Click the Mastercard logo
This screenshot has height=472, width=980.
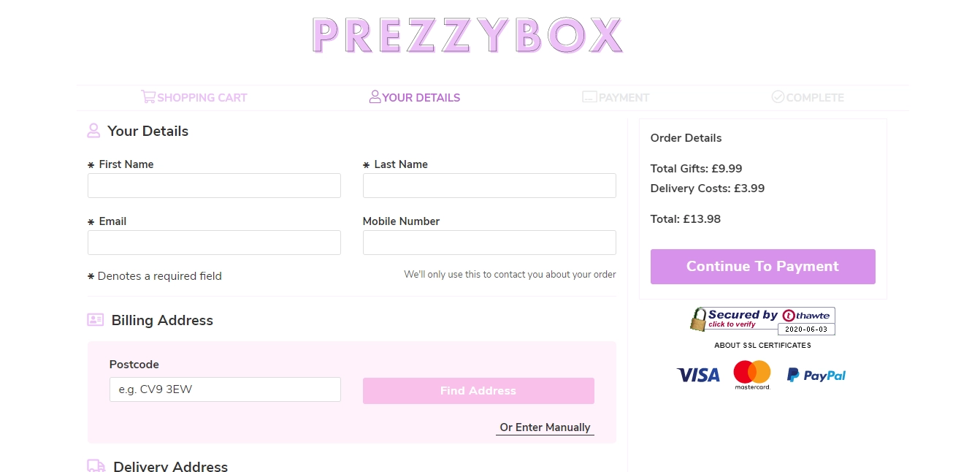[752, 375]
